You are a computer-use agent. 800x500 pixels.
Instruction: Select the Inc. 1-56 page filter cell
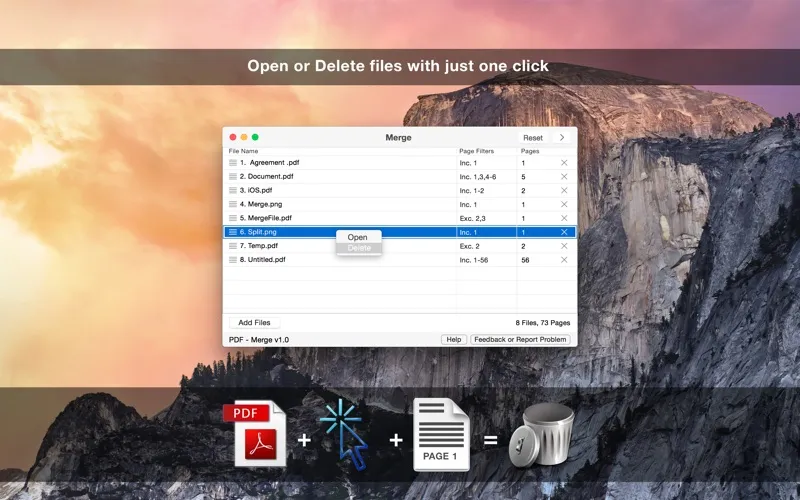[x=485, y=260]
